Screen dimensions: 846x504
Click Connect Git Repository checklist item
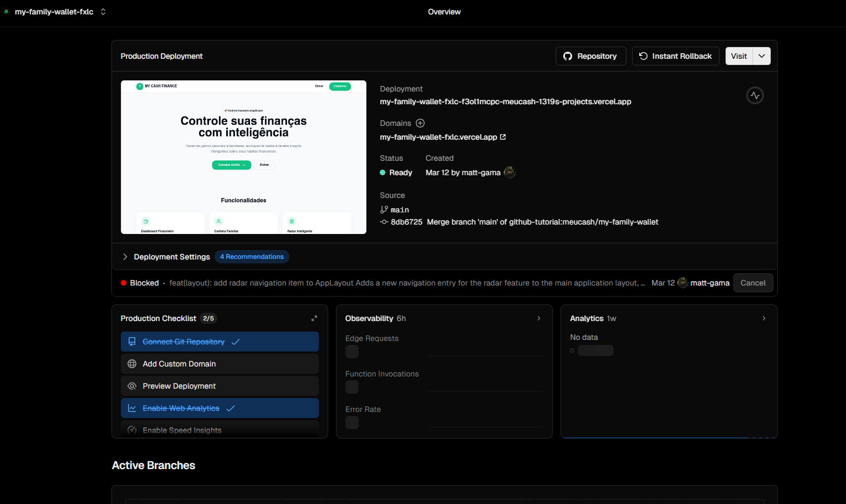(x=220, y=342)
